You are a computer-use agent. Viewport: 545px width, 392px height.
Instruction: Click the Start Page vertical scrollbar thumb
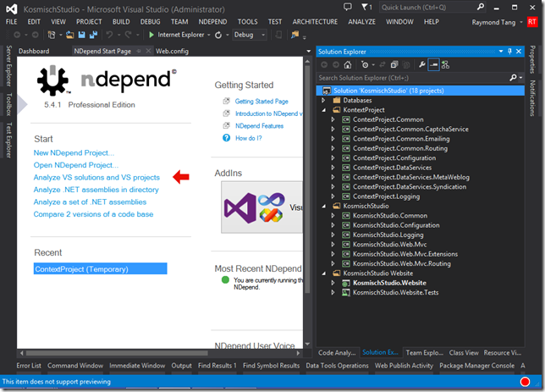pyautogui.click(x=307, y=179)
